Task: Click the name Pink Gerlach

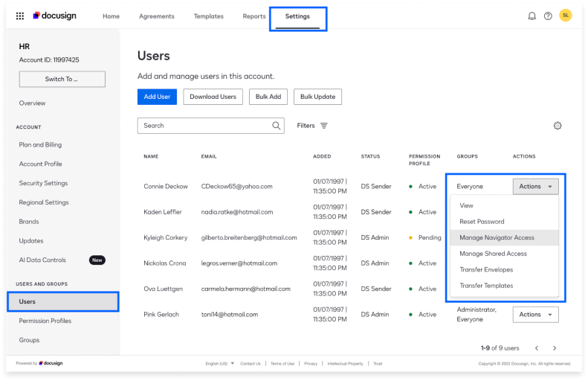Action: [161, 315]
